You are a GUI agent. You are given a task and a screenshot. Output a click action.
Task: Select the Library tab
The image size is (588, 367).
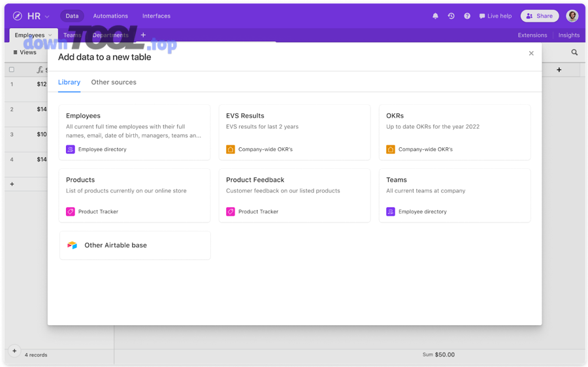[x=69, y=82]
